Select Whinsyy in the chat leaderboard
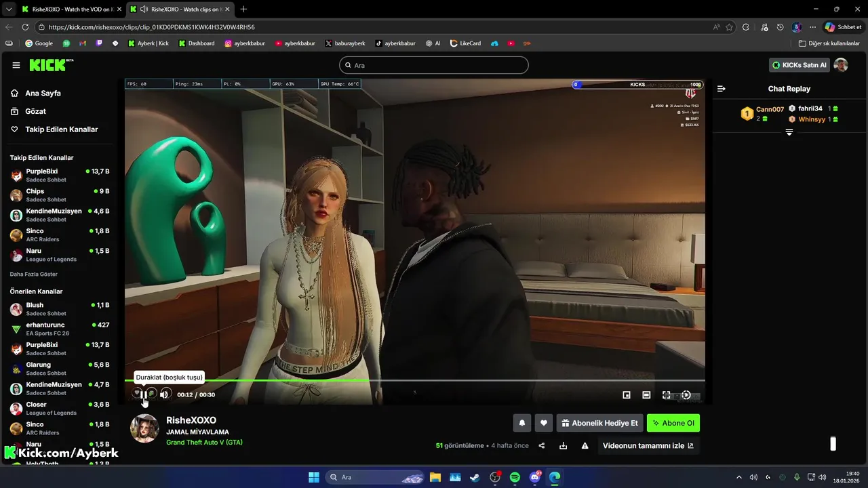The image size is (868, 488). pyautogui.click(x=812, y=119)
